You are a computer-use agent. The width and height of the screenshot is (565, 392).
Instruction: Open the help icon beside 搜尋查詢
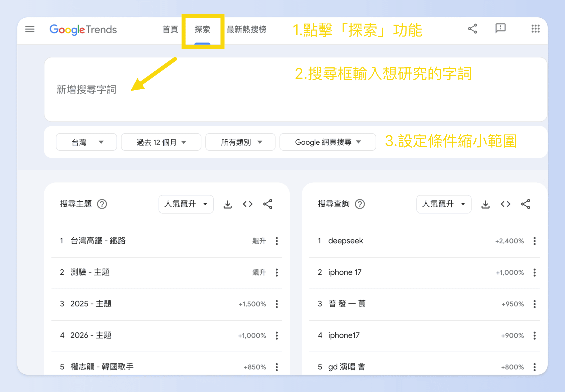click(360, 204)
